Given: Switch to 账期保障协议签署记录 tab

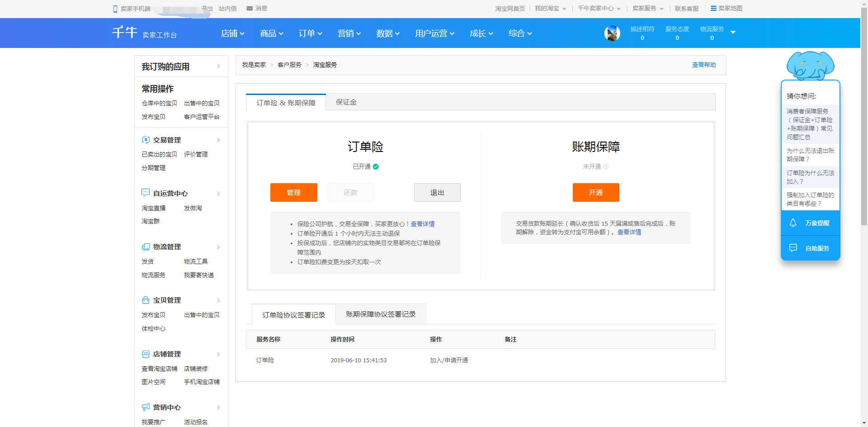Looking at the screenshot, I should pos(381,314).
